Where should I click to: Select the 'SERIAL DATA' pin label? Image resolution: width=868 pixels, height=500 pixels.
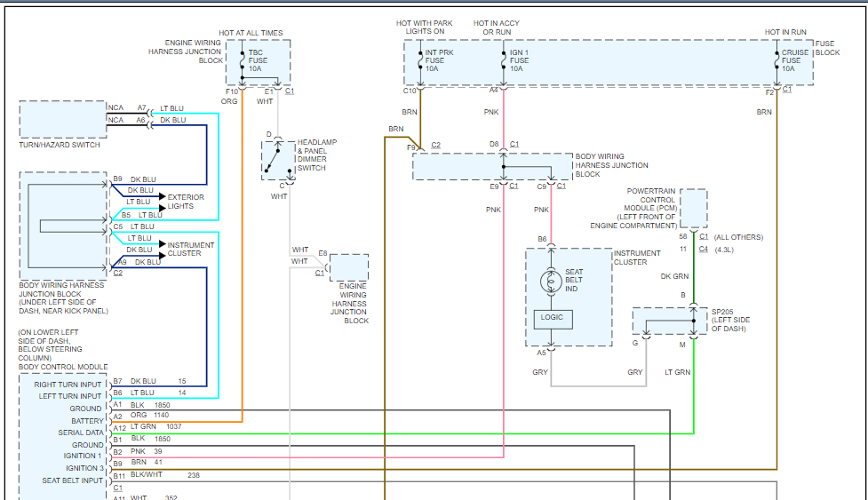[81, 433]
